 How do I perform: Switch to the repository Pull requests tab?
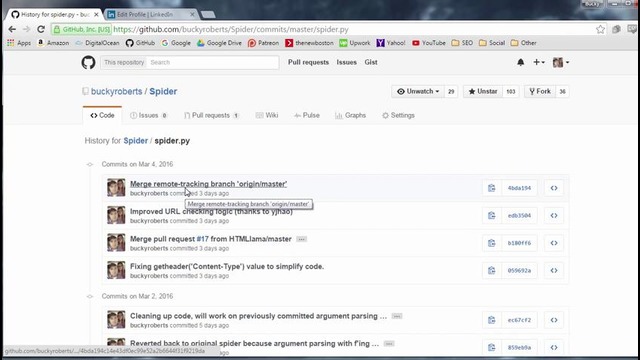(x=211, y=116)
